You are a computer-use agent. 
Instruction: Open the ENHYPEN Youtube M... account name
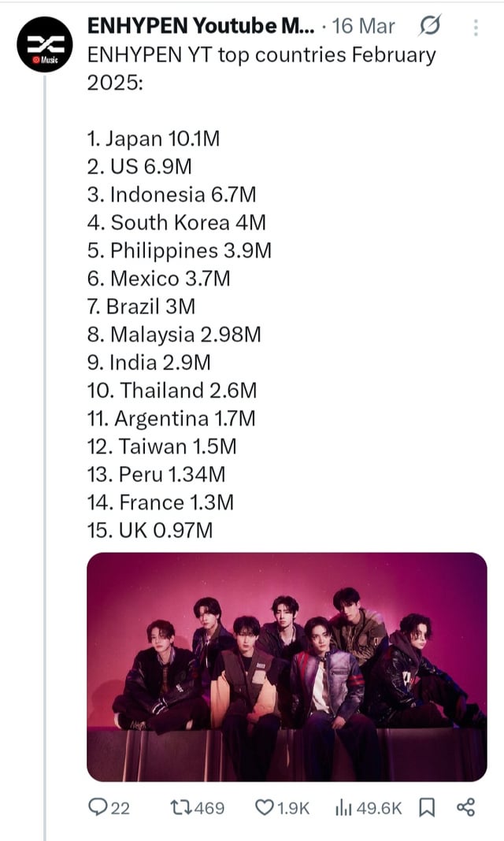202,27
